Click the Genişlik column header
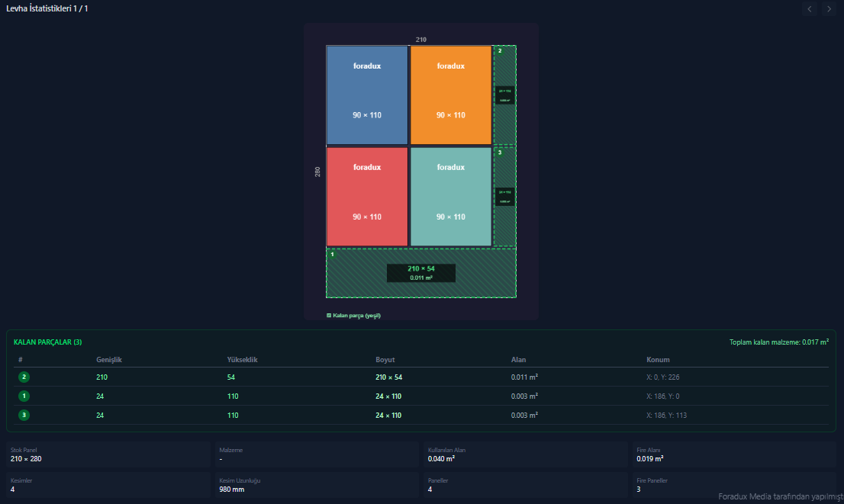This screenshot has height=504, width=844. 109,359
